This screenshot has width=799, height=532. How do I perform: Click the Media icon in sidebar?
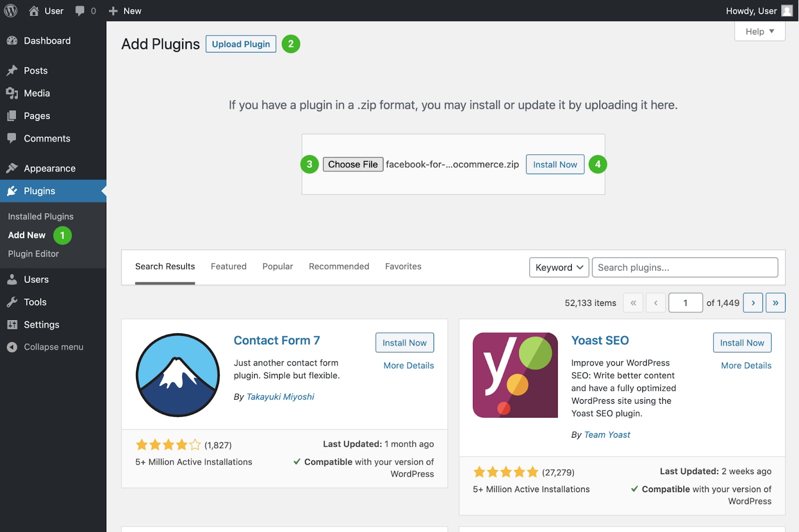(12, 93)
